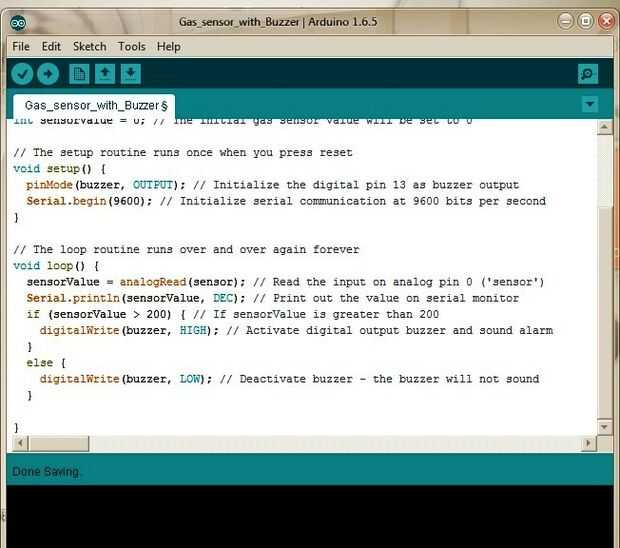
Task: Select the Gas_sensor_with_Buzzer tab
Action: pos(94,106)
